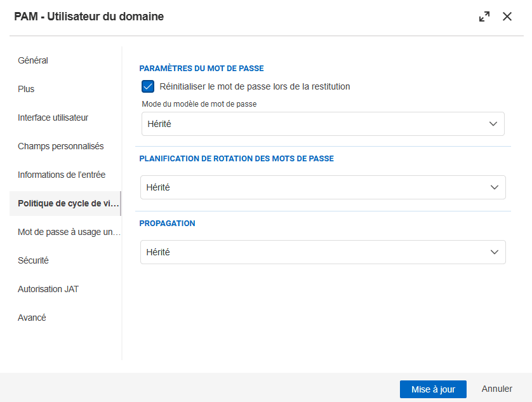
Task: Click the chevron on the rotation schedule dropdown
Action: click(494, 187)
